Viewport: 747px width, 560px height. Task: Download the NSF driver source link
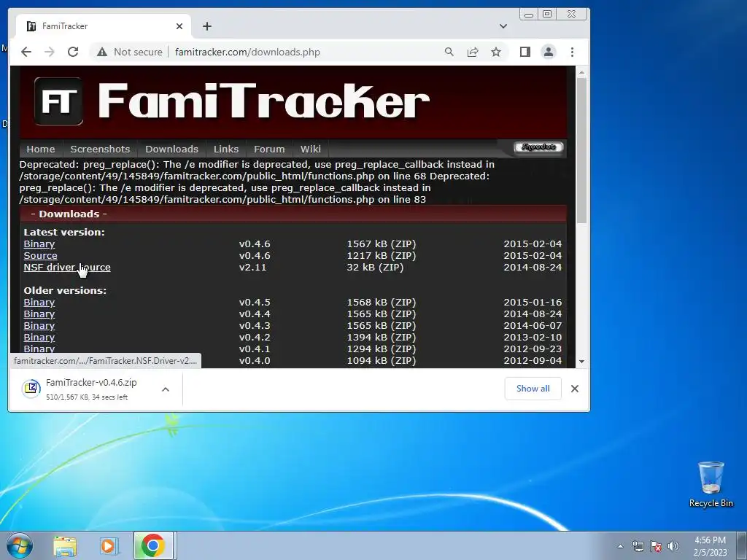(x=67, y=267)
